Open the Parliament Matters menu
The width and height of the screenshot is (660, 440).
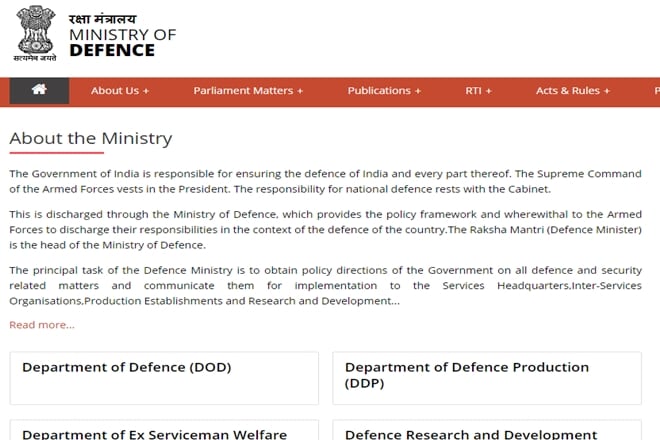[248, 91]
